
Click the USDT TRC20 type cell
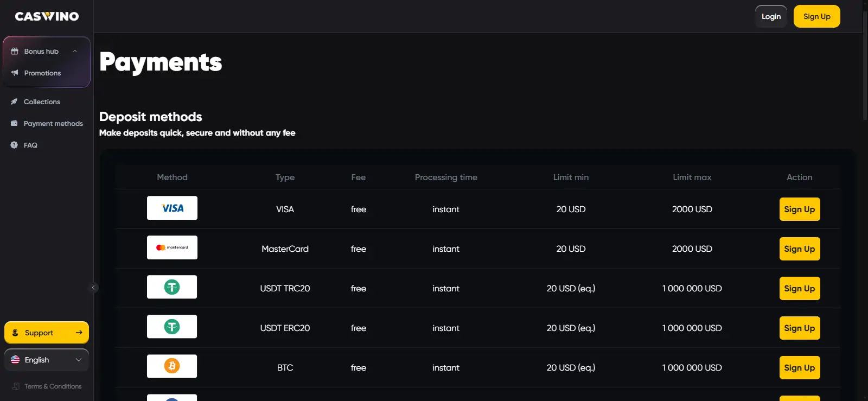coord(285,289)
